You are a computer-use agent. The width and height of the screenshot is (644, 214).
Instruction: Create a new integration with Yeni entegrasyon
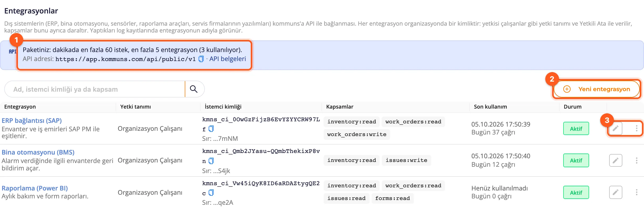(x=596, y=89)
